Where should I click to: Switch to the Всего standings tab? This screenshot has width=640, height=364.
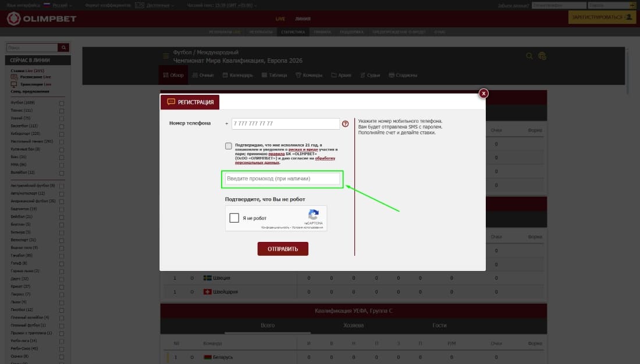[268, 325]
